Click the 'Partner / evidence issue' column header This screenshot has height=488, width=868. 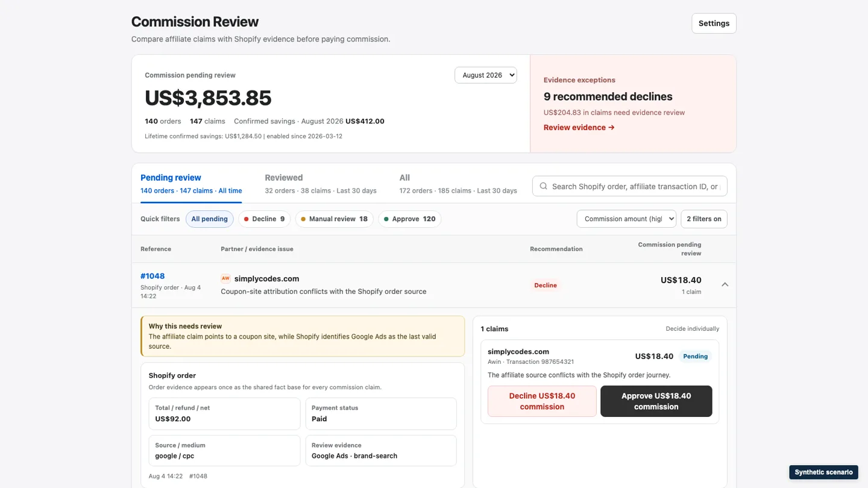pyautogui.click(x=257, y=249)
